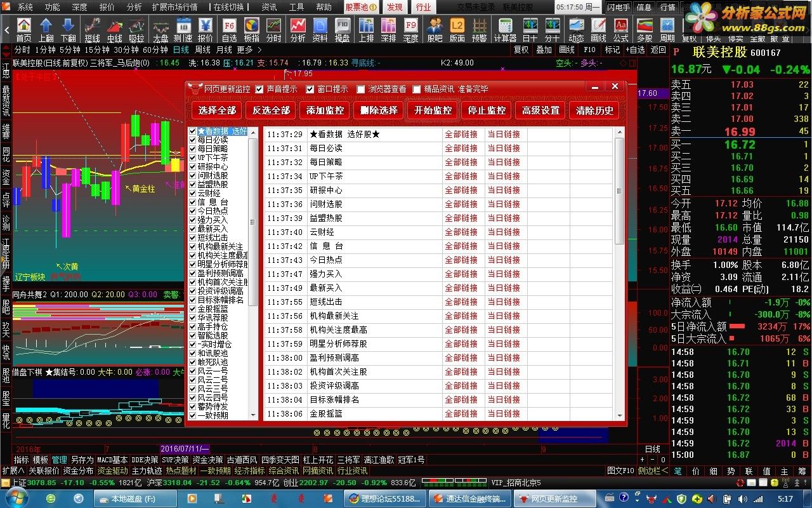Open Windows Start button

pyautogui.click(x=16, y=498)
